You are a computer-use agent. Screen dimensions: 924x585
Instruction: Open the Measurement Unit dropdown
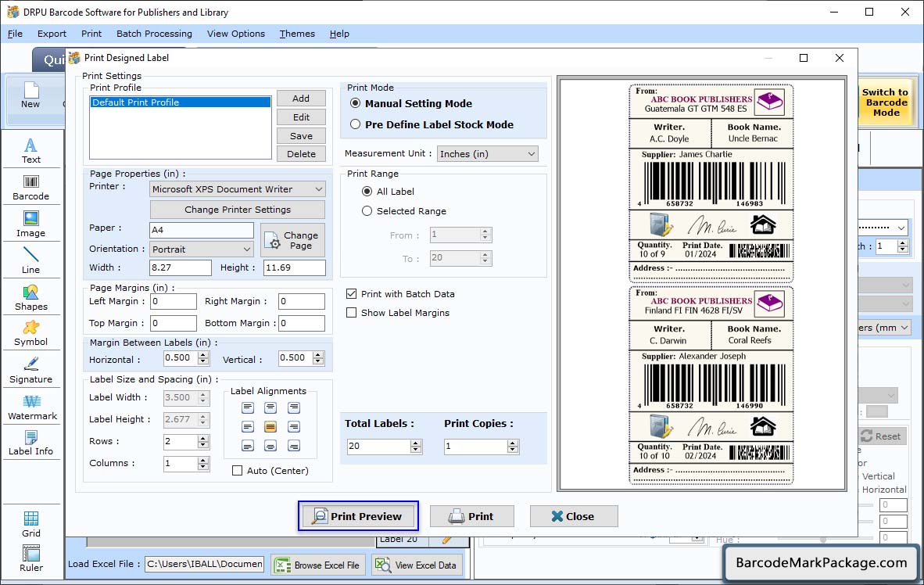click(488, 154)
